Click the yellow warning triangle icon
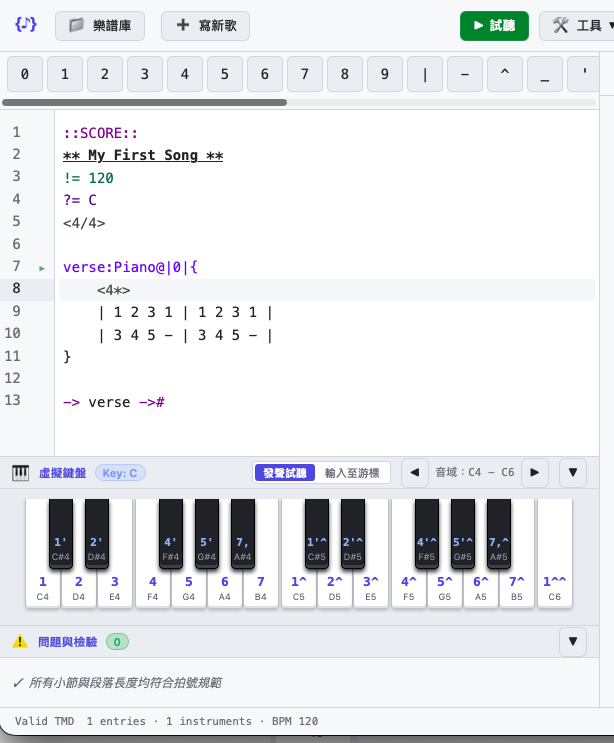This screenshot has width=614, height=743. [20, 642]
